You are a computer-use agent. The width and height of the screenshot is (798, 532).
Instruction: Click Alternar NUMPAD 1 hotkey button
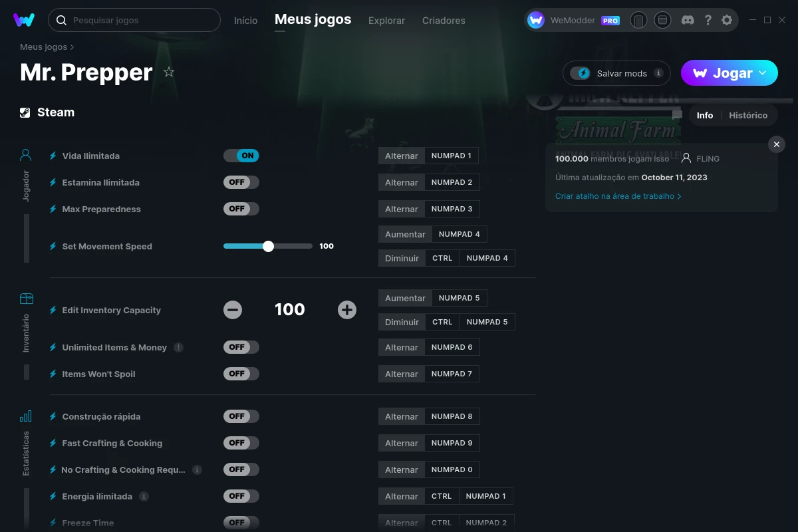pyautogui.click(x=428, y=156)
